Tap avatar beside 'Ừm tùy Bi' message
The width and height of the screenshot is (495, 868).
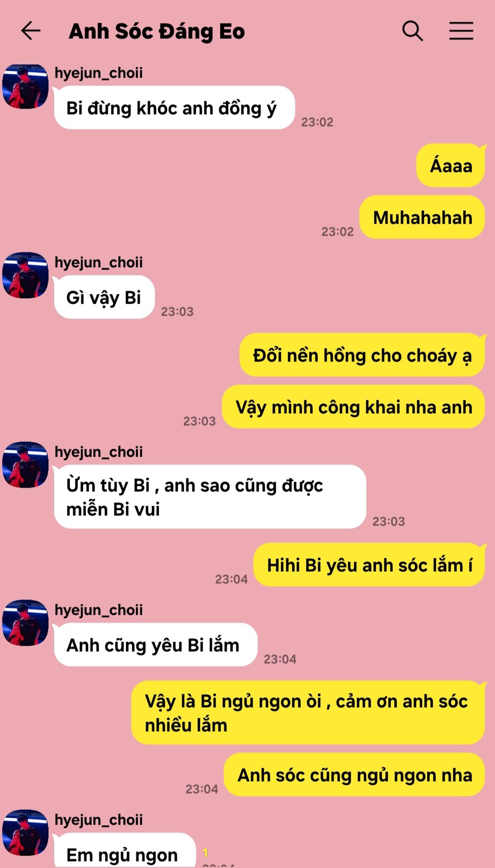coord(25,465)
